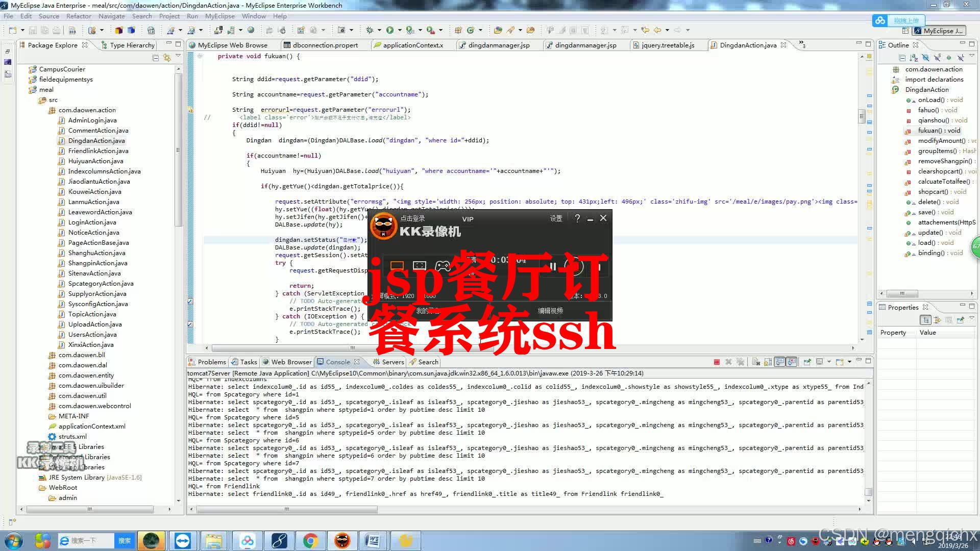Open the Refactor menu
This screenshot has width=980, height=551.
click(79, 16)
